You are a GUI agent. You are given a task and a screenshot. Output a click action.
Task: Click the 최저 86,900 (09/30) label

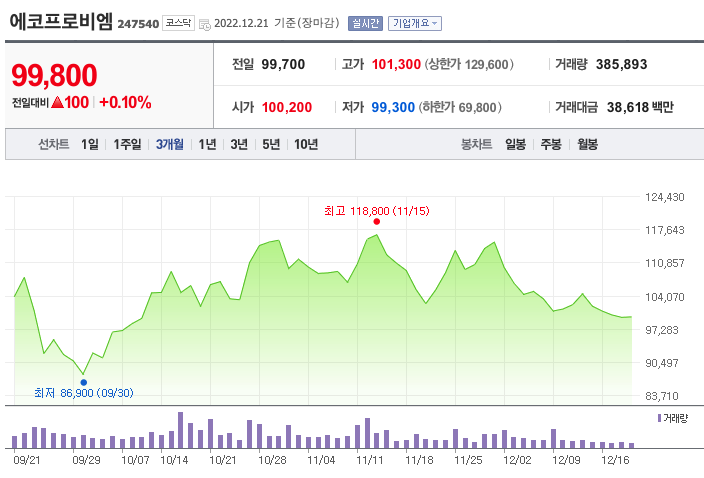click(x=84, y=393)
